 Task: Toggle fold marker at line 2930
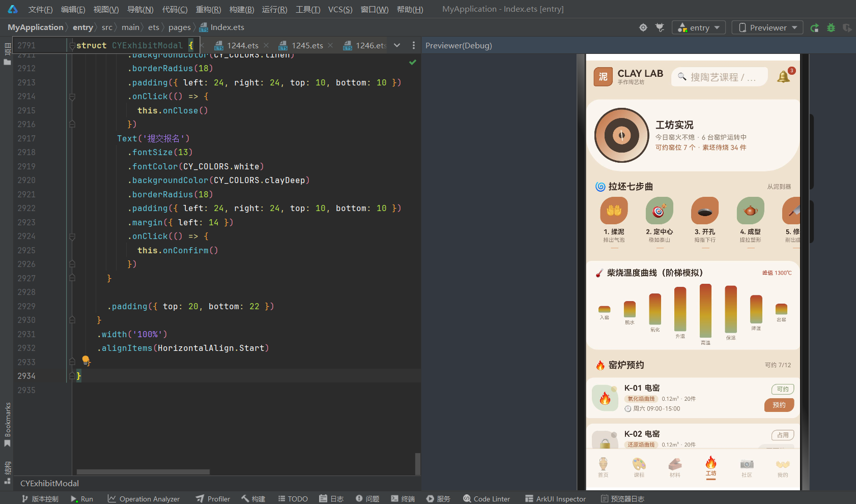[72, 320]
